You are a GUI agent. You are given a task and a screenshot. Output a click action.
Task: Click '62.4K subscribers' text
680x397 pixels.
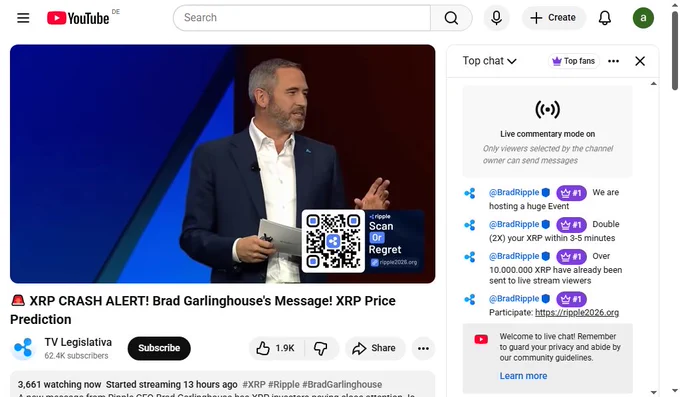tap(76, 356)
